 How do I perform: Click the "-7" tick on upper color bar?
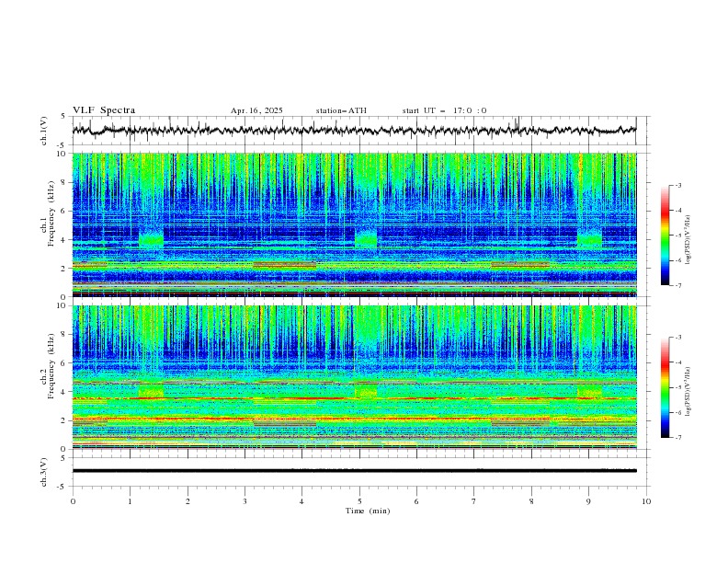677,285
